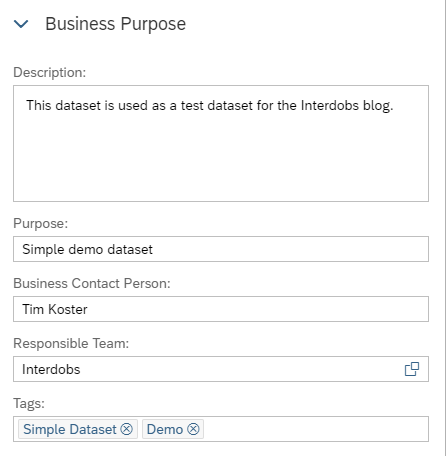Remove the Demo tag

coord(193,429)
